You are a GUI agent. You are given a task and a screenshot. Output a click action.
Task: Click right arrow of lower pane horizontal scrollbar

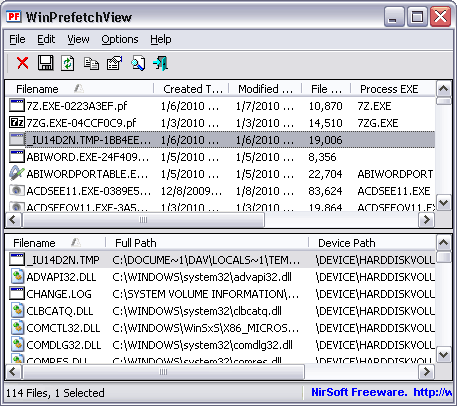tap(427, 372)
